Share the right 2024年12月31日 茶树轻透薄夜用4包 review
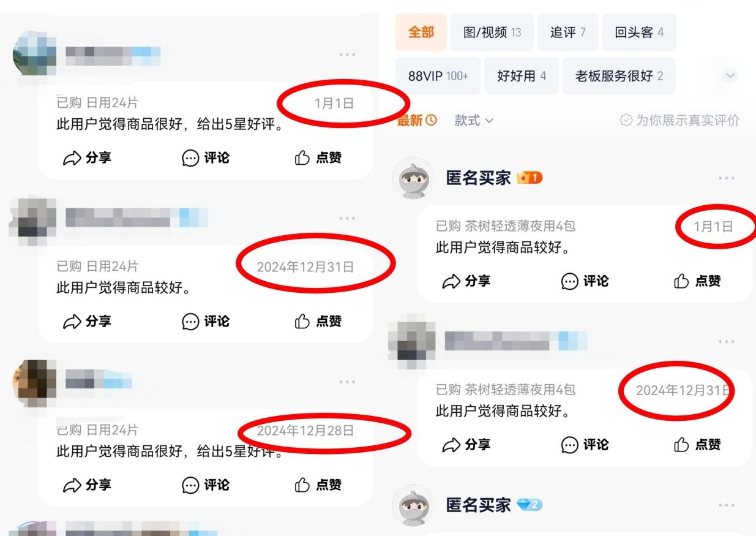Viewport: 756px width, 536px height. [x=466, y=445]
